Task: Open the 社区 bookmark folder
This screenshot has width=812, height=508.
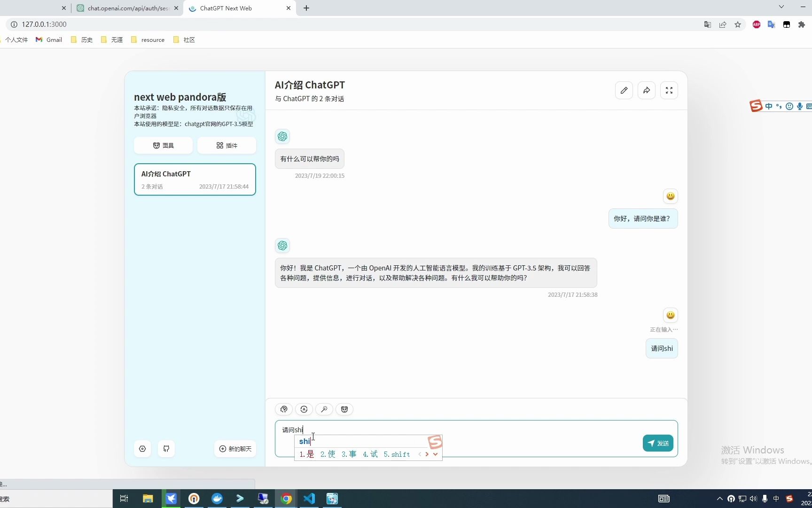Action: tap(184, 40)
